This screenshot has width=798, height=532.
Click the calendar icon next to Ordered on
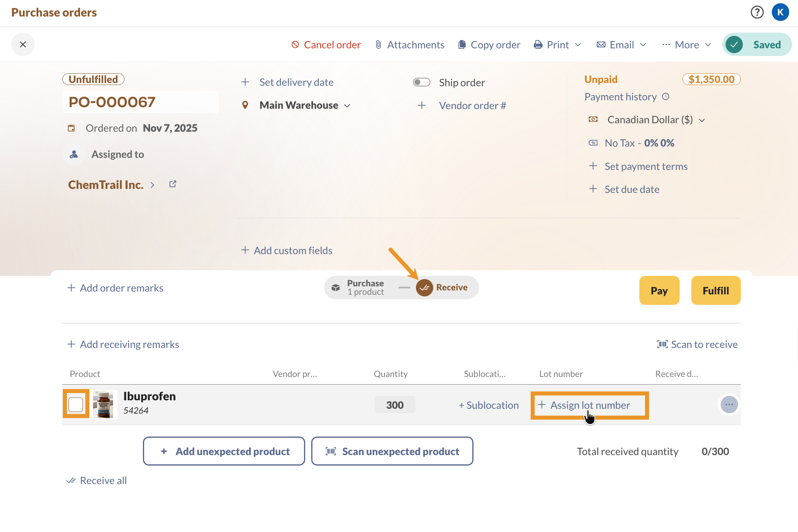click(71, 128)
